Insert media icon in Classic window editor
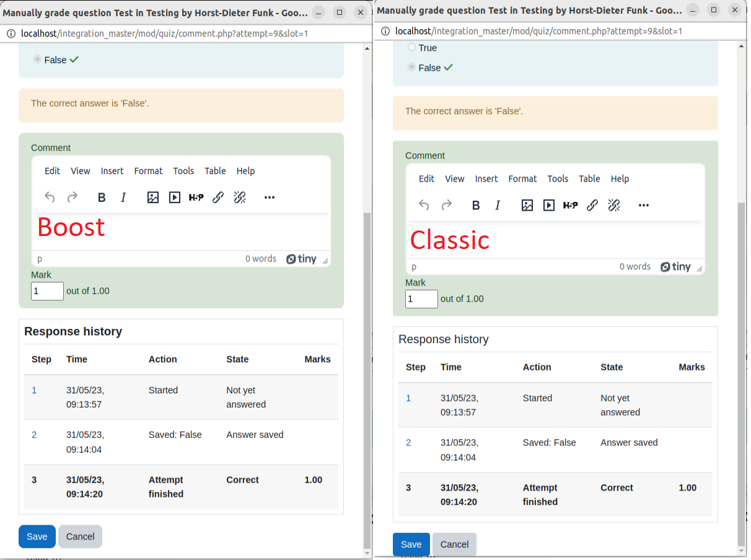This screenshot has width=751, height=560. click(549, 206)
